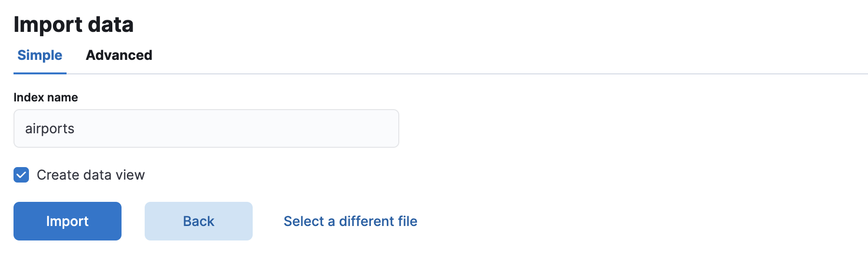This screenshot has width=868, height=254.
Task: Focus the Index name input field
Action: (206, 128)
